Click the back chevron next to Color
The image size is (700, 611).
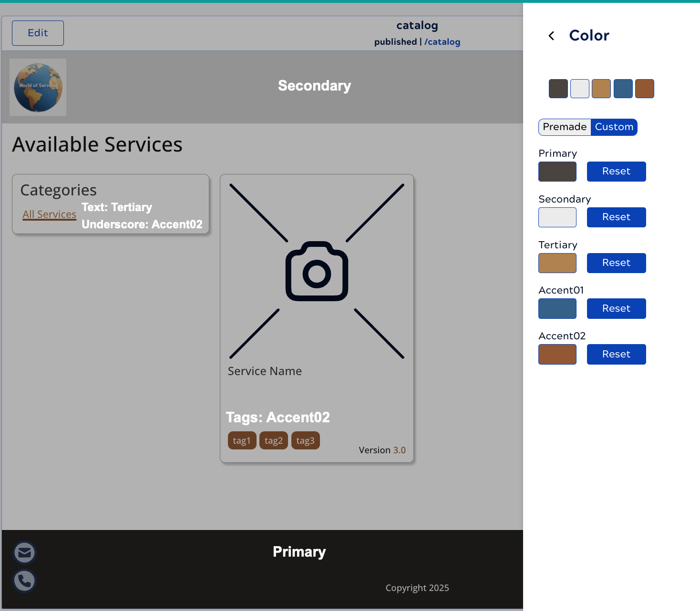tap(551, 35)
